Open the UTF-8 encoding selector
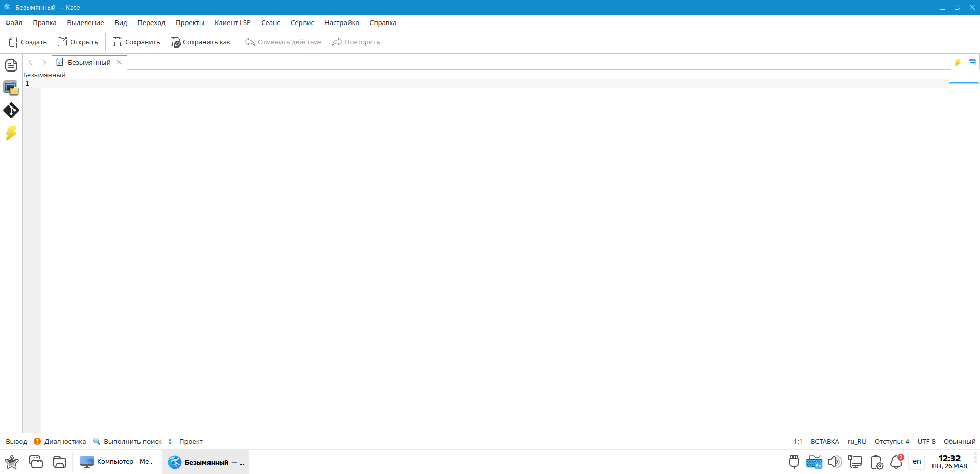This screenshot has height=474, width=980. coord(926,442)
